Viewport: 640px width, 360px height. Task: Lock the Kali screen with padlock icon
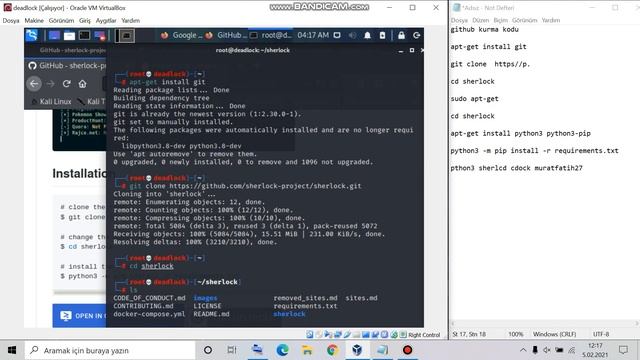(x=402, y=35)
